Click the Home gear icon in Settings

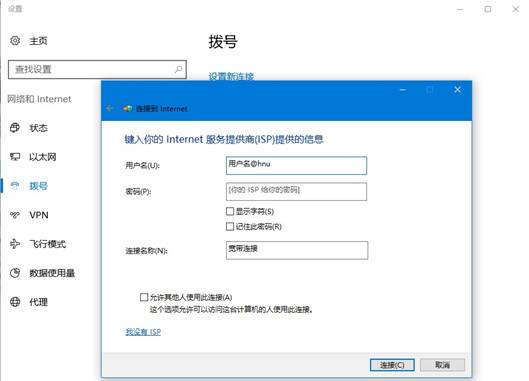tap(15, 40)
